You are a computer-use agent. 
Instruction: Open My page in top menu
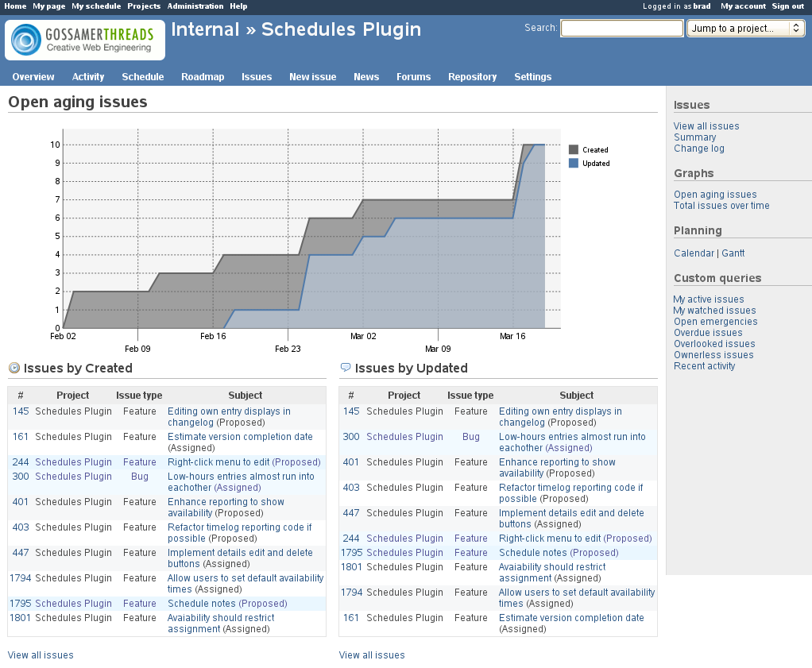pos(48,6)
